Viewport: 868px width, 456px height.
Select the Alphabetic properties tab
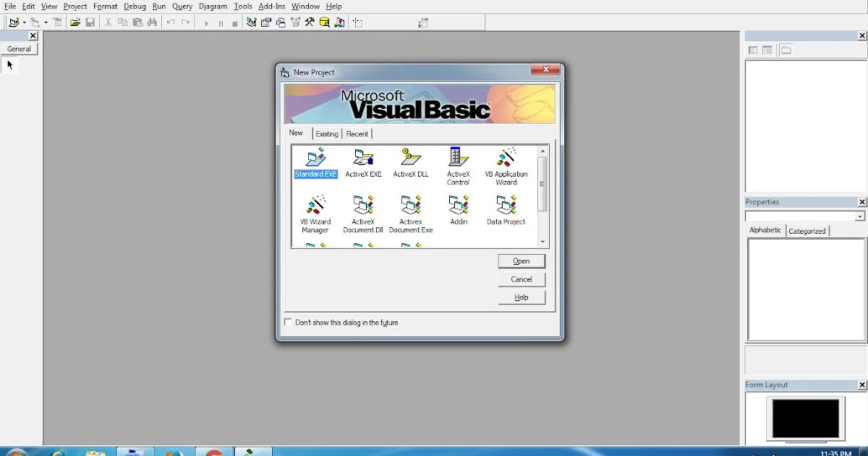[765, 230]
